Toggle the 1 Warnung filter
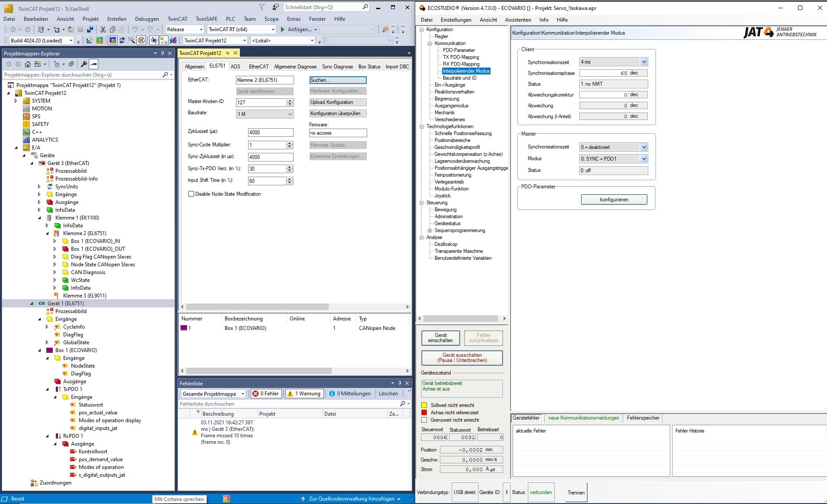Image resolution: width=827 pixels, height=504 pixels. (x=304, y=394)
